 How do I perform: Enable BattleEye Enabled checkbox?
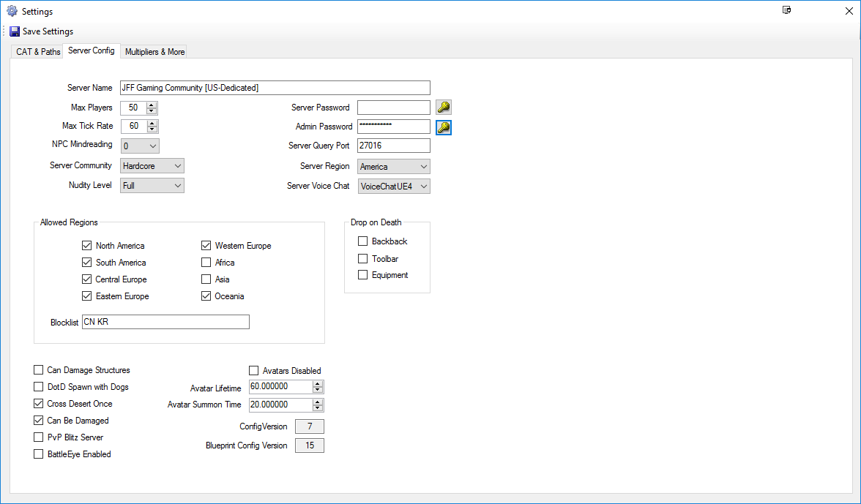[x=39, y=454]
